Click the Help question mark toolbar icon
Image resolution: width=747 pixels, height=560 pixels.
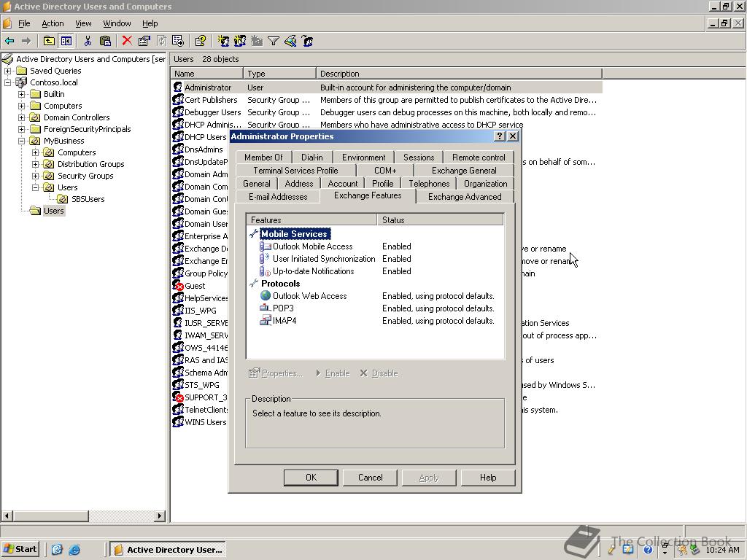(x=201, y=41)
